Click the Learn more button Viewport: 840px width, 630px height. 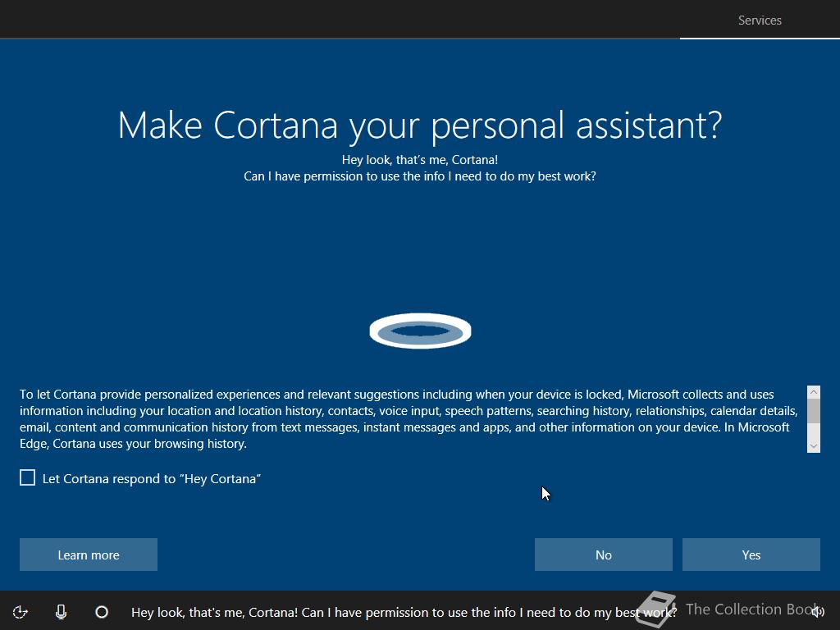(89, 555)
